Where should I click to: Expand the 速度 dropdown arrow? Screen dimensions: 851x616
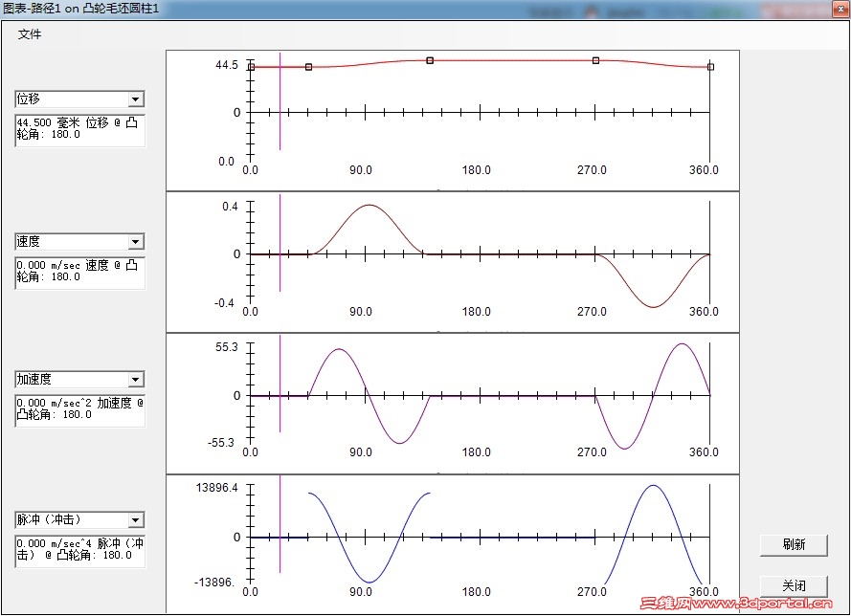coord(136,242)
